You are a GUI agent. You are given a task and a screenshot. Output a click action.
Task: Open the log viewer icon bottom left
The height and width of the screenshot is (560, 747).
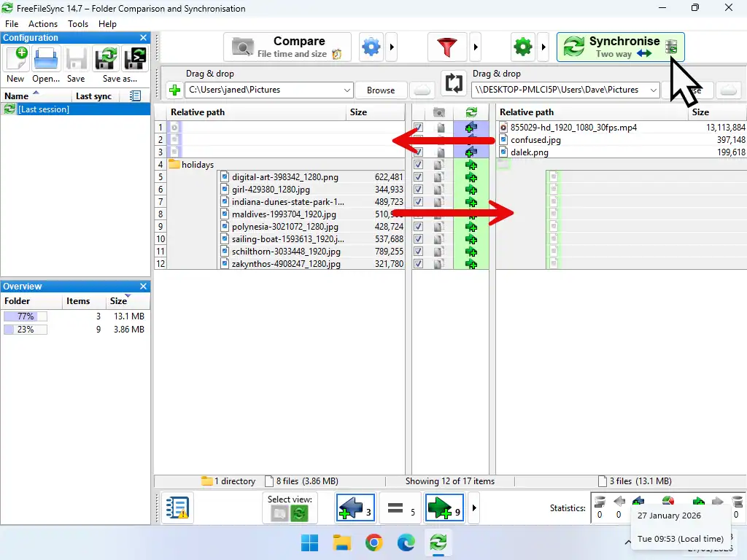pos(176,507)
